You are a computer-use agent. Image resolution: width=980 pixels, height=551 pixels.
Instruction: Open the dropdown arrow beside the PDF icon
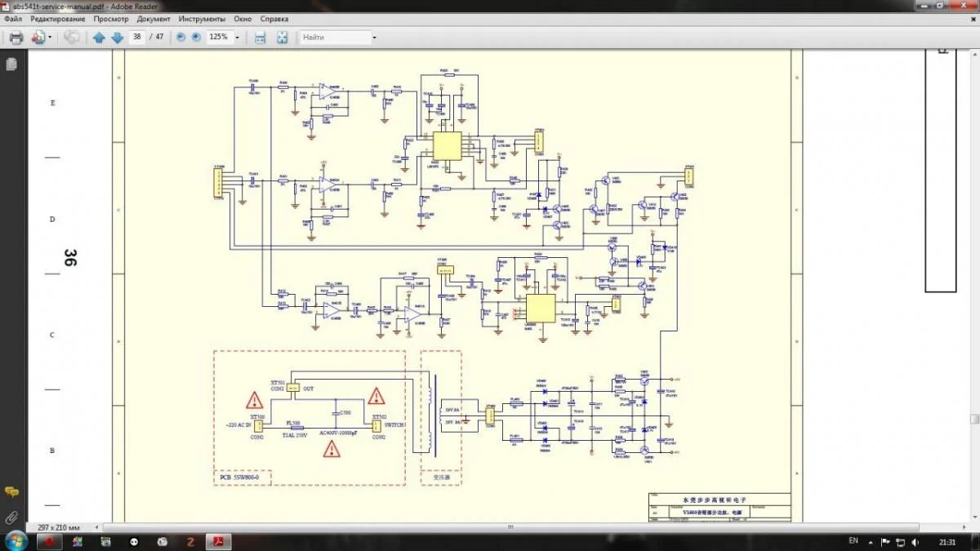point(50,38)
